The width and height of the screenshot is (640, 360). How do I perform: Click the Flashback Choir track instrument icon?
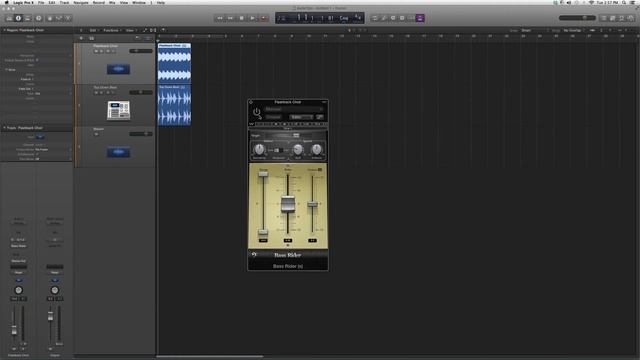(x=118, y=69)
